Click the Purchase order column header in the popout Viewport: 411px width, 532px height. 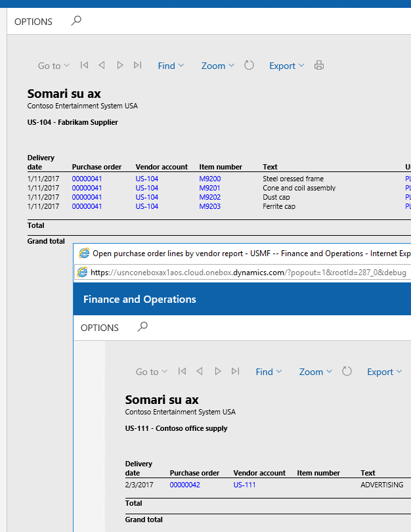pos(194,473)
